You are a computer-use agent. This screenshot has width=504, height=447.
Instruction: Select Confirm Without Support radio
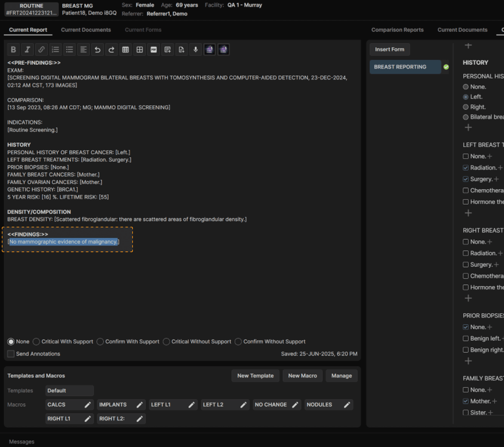pyautogui.click(x=238, y=342)
